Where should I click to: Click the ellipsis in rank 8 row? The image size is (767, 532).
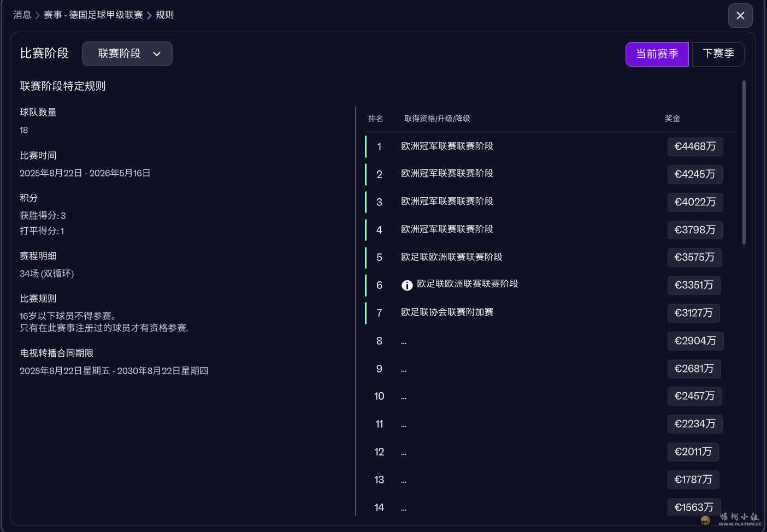pyautogui.click(x=404, y=342)
